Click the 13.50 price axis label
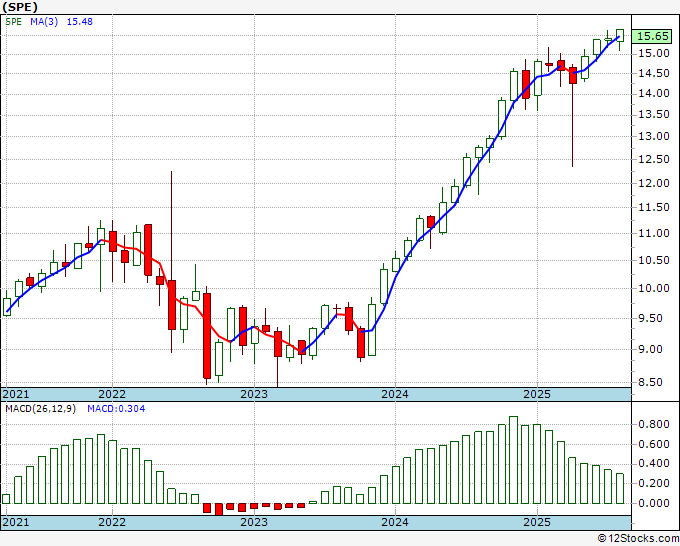This screenshot has width=680, height=546. coord(654,114)
